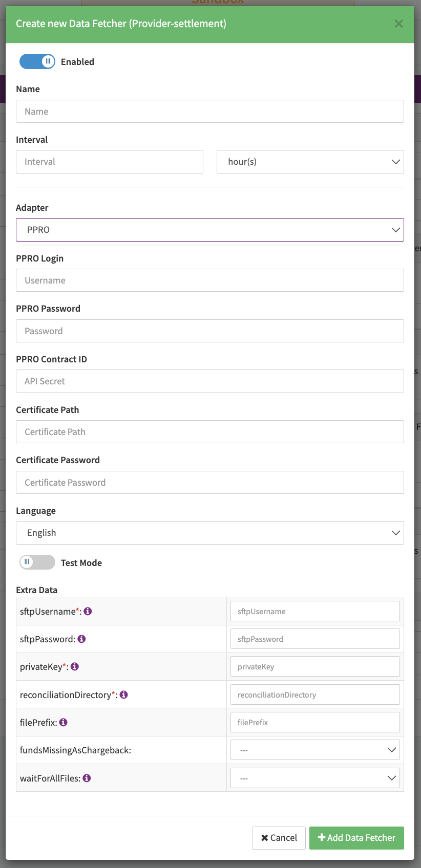Close the Create new Data Fetcher dialog

coord(398,24)
